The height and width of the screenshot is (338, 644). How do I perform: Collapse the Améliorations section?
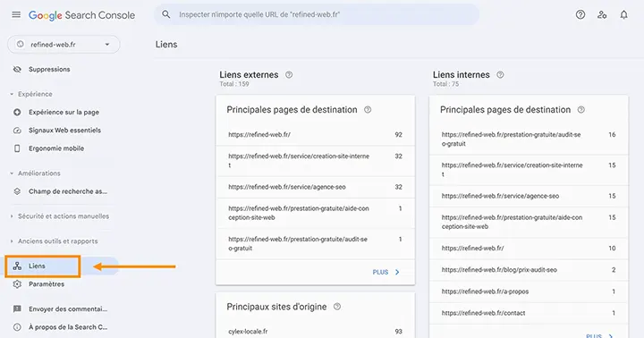pyautogui.click(x=35, y=173)
